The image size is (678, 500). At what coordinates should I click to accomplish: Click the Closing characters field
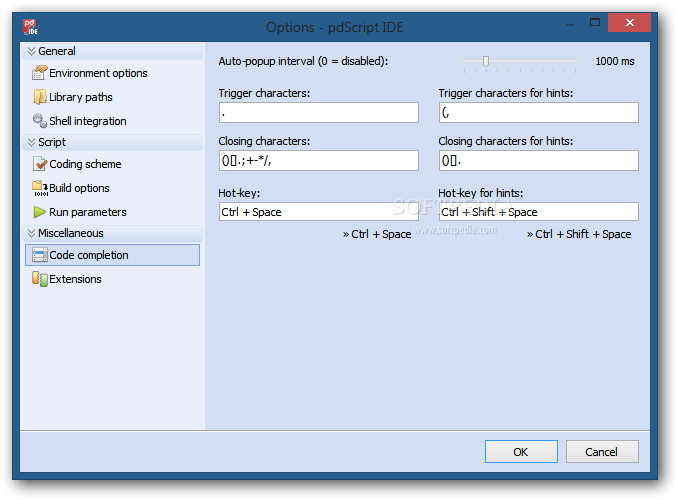pos(319,160)
